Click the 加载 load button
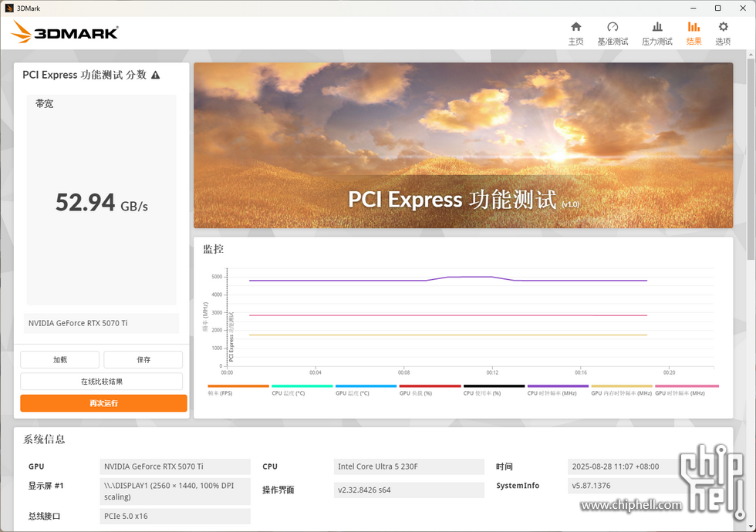756x532 pixels. (60, 359)
